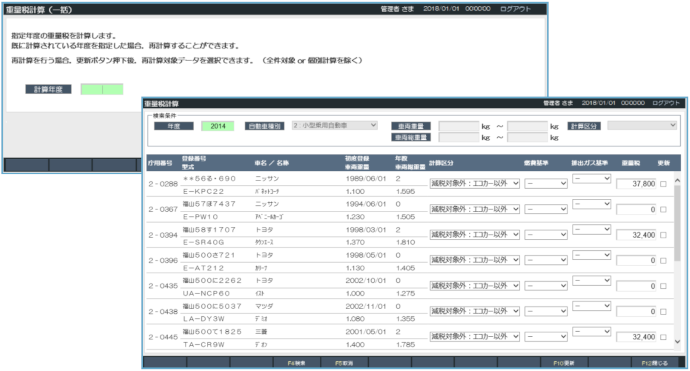Click the 車両重量 upper-bound kg field
690x371 pixels.
pyautogui.click(x=527, y=126)
